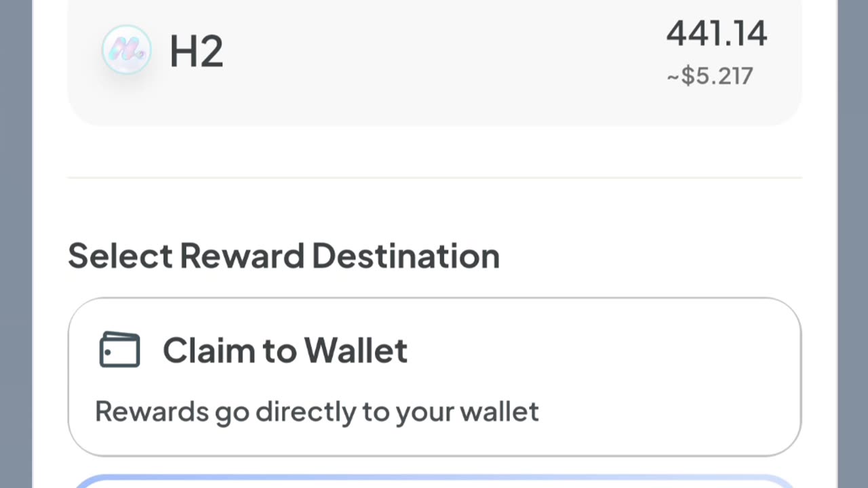Click the horizontal divider below the H2 card
Image resolution: width=868 pixels, height=488 pixels.
tap(434, 178)
